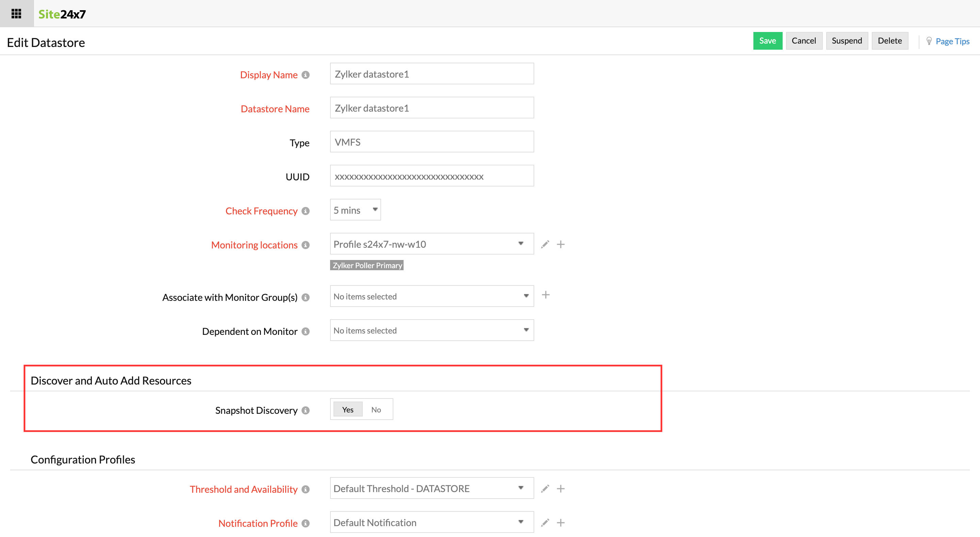Disable Snapshot Discovery by selecting No
This screenshot has width=980, height=537.
[376, 409]
